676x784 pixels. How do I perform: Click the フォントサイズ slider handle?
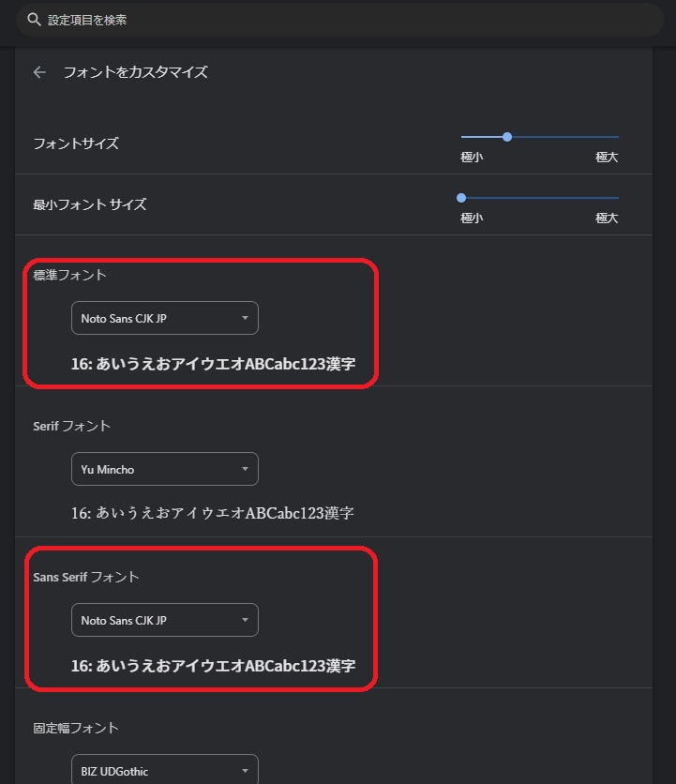click(x=507, y=137)
